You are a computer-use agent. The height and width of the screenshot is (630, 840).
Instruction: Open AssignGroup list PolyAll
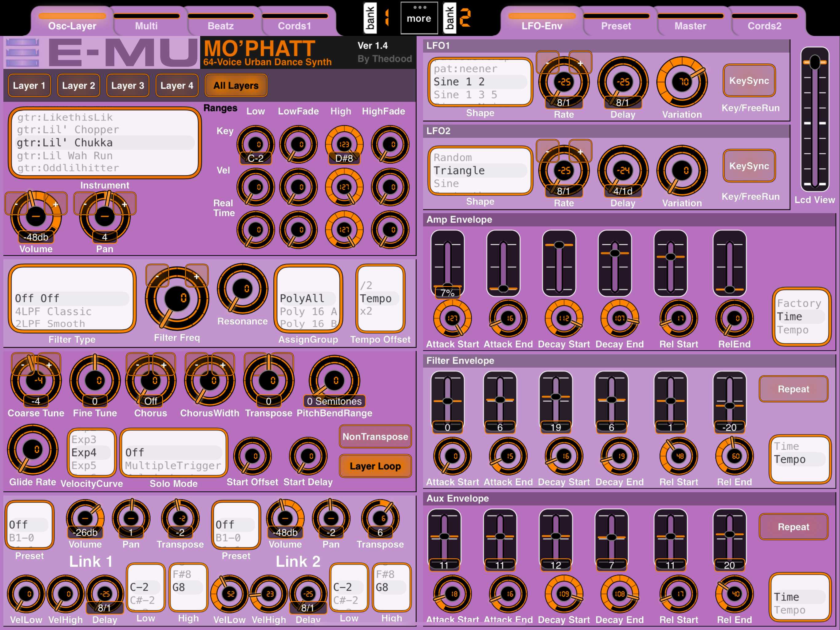pyautogui.click(x=308, y=299)
